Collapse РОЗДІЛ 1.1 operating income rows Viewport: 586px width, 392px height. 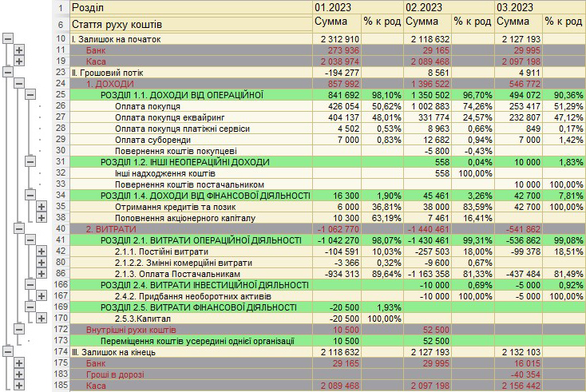click(x=30, y=94)
